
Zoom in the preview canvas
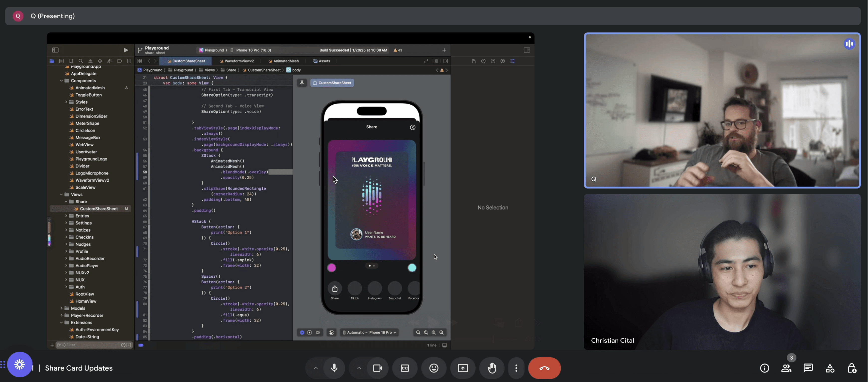(441, 332)
